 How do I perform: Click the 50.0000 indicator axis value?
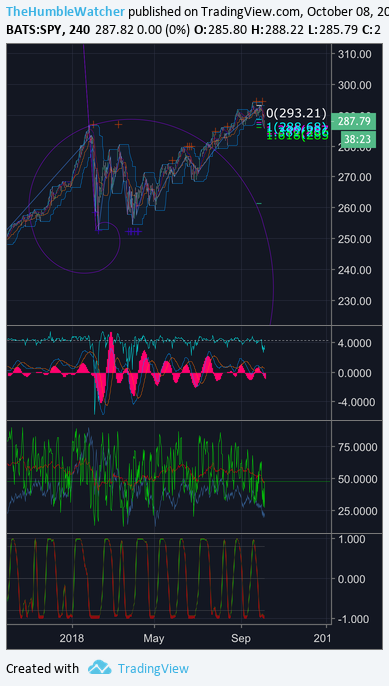[x=357, y=479]
